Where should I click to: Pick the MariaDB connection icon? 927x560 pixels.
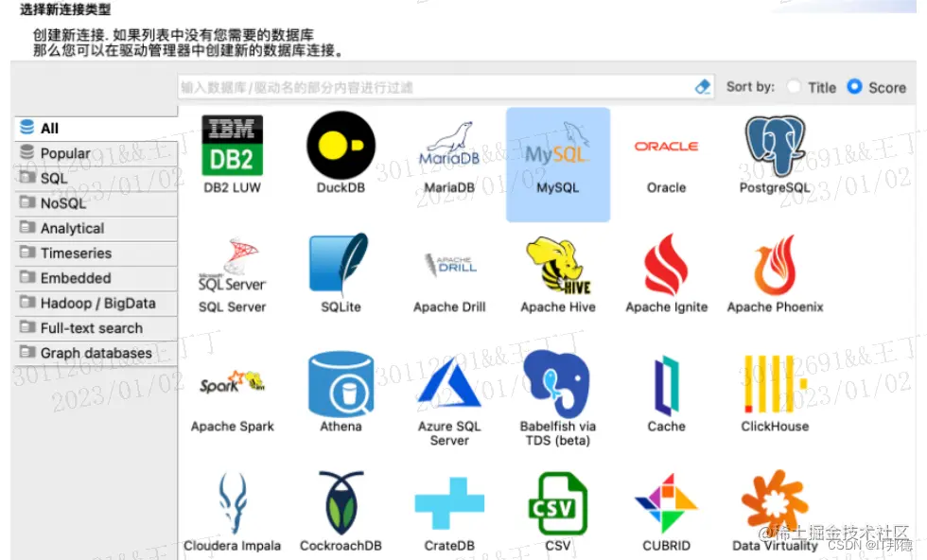pos(449,146)
